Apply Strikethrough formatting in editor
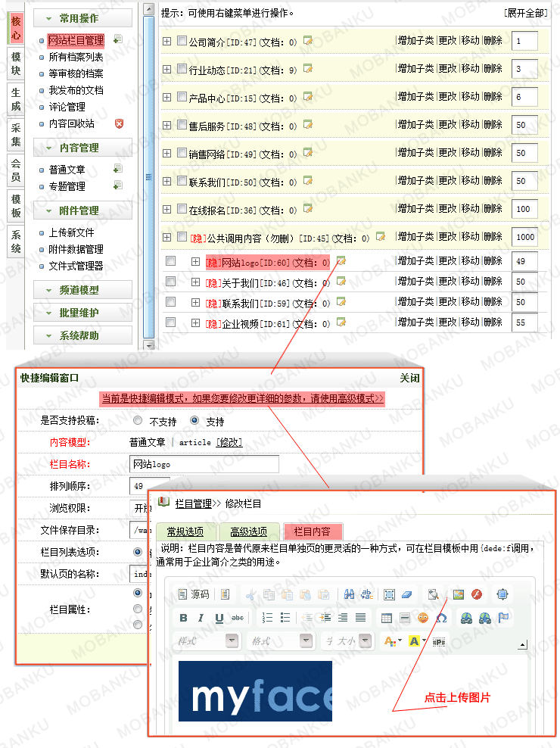 point(237,618)
